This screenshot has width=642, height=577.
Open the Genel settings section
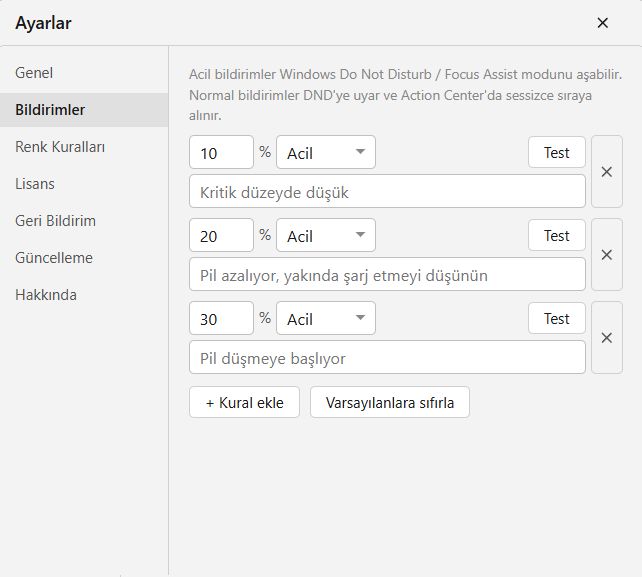click(84, 73)
